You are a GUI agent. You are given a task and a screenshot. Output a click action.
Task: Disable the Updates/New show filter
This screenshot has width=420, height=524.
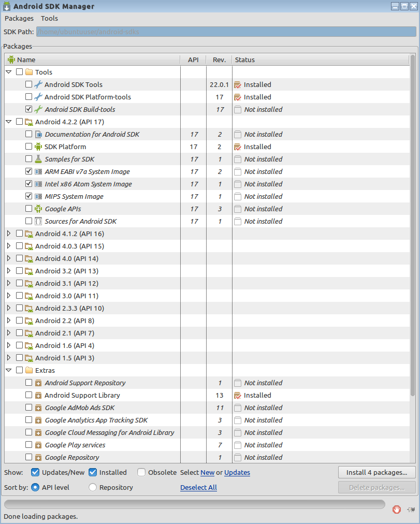(x=35, y=472)
